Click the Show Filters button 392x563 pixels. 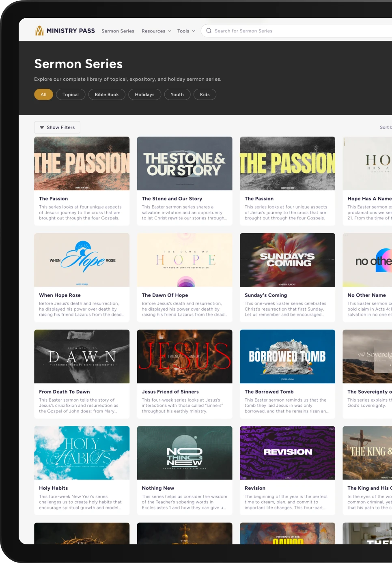coord(57,127)
